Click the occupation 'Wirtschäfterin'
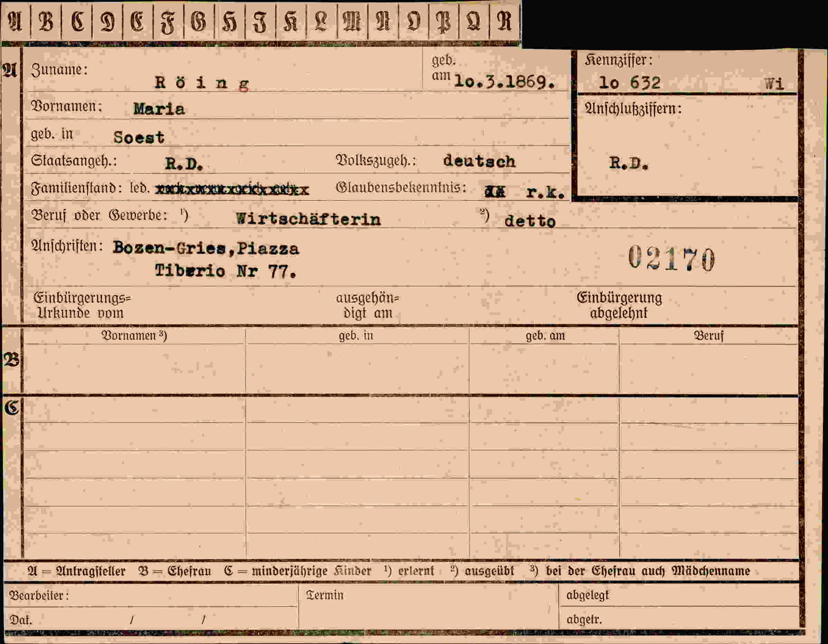The width and height of the screenshot is (828, 644). click(308, 219)
